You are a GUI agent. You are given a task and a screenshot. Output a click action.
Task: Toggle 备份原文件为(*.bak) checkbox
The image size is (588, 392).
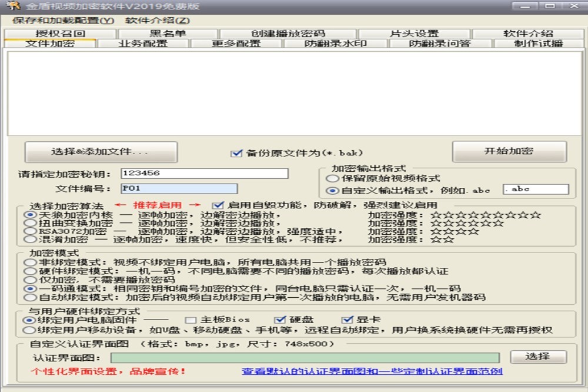click(237, 153)
